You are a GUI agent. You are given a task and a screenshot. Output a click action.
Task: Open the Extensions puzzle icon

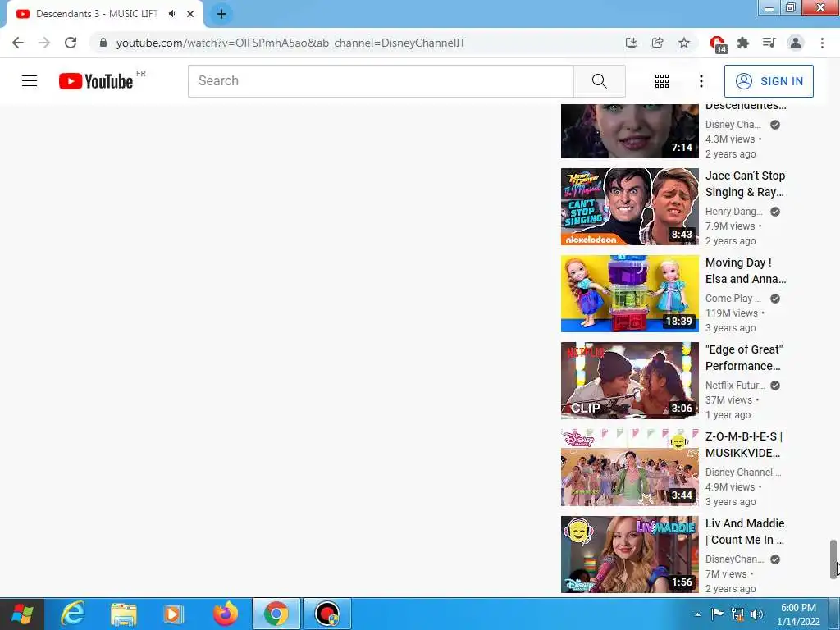pyautogui.click(x=743, y=43)
